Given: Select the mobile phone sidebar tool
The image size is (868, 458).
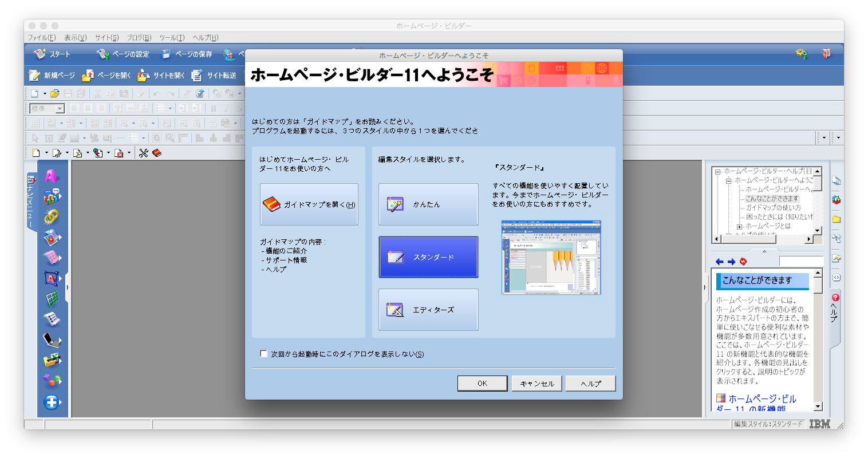Looking at the screenshot, I should pos(52,339).
